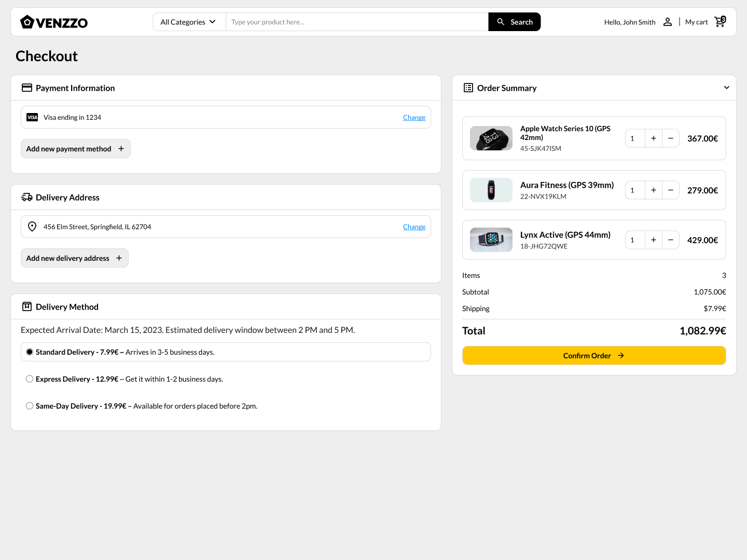747x560 pixels.
Task: Focus the product search input field
Action: pos(357,22)
